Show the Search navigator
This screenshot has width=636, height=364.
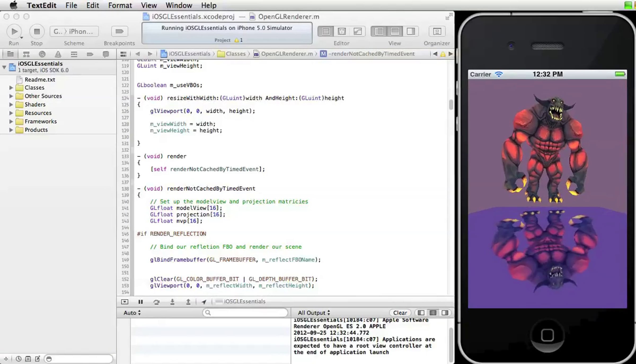[x=42, y=54]
